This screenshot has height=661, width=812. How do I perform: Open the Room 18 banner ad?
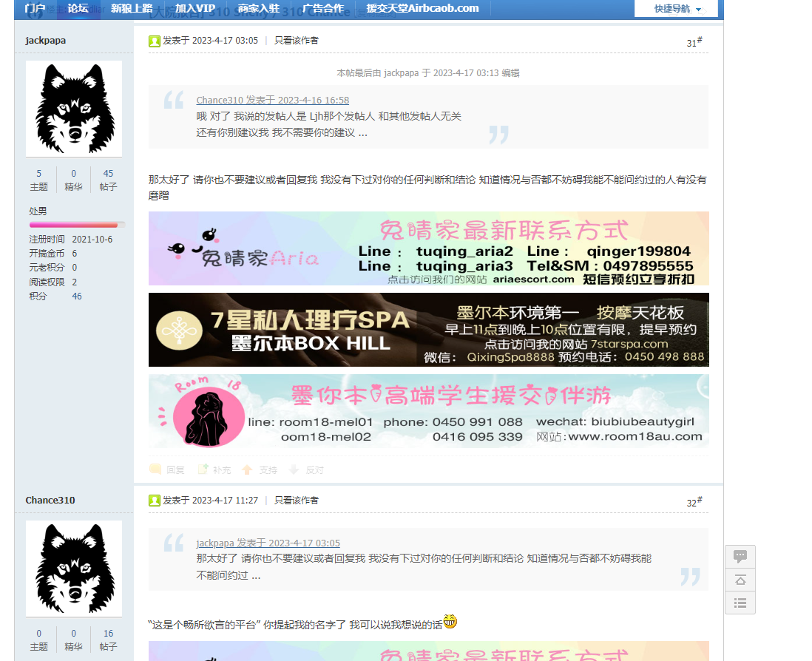click(x=429, y=411)
